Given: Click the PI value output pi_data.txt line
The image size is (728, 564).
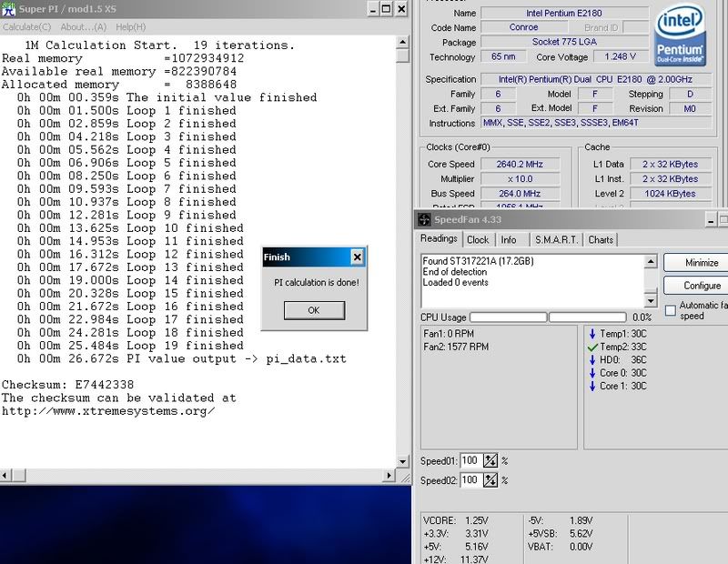Looking at the screenshot, I should pos(181,358).
